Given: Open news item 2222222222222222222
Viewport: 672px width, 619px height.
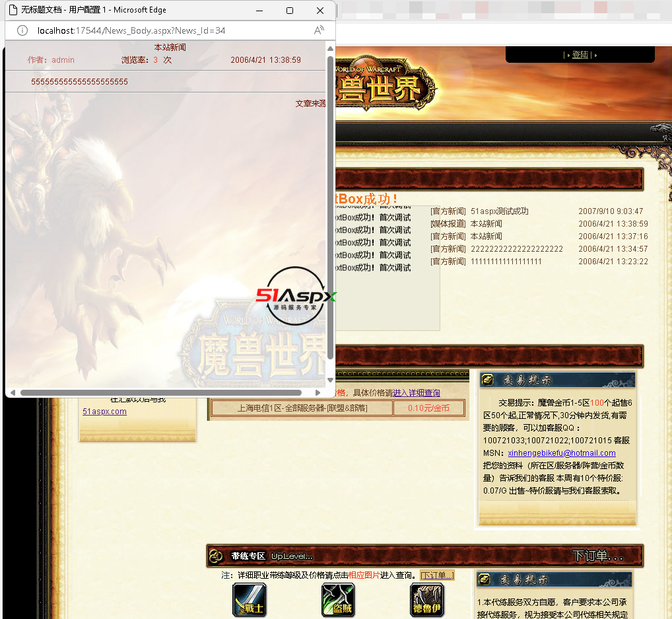Looking at the screenshot, I should click(x=517, y=249).
